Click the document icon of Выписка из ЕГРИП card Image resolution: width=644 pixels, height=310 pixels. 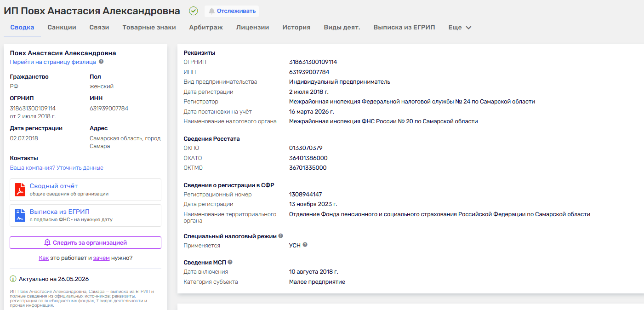[20, 215]
